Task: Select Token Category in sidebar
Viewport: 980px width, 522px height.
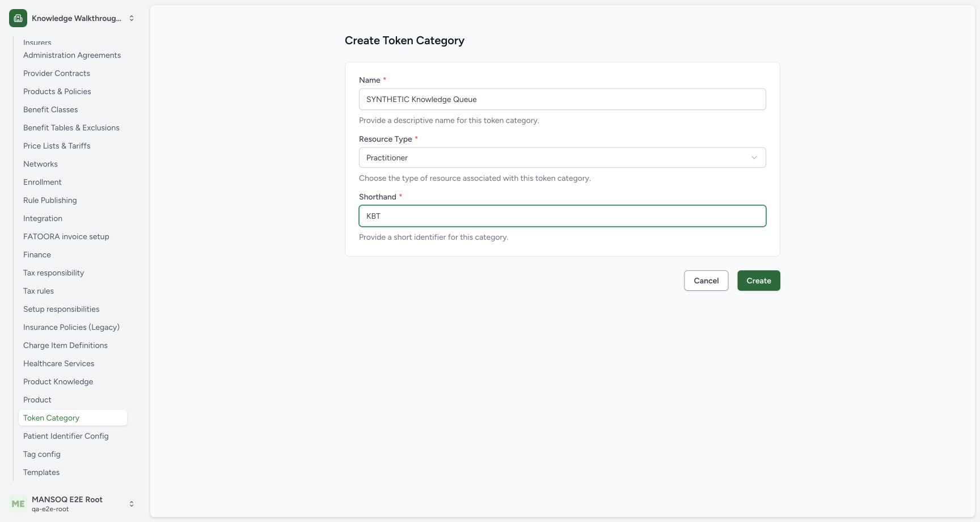Action: tap(73, 418)
